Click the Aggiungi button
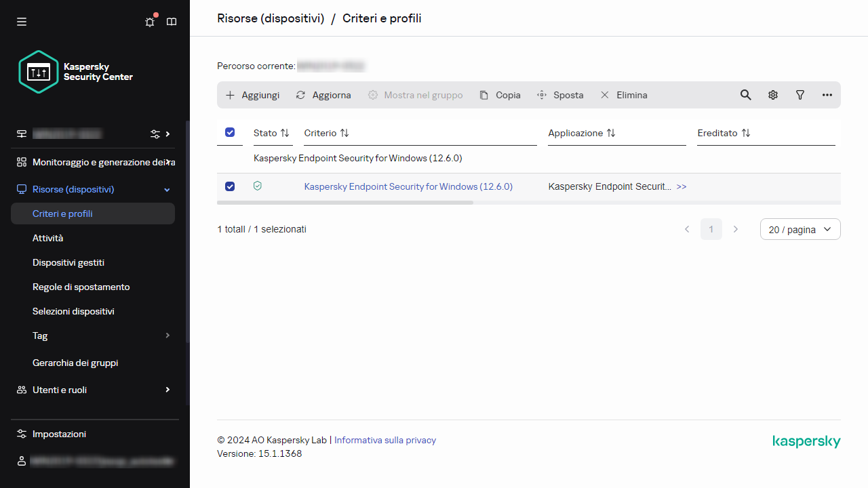Viewport: 868px width, 488px height. point(252,95)
